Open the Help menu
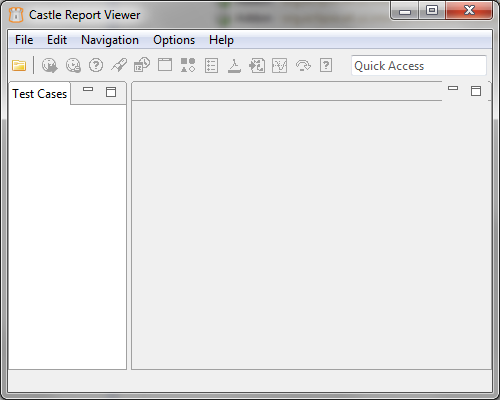The height and width of the screenshot is (400, 500). click(221, 40)
